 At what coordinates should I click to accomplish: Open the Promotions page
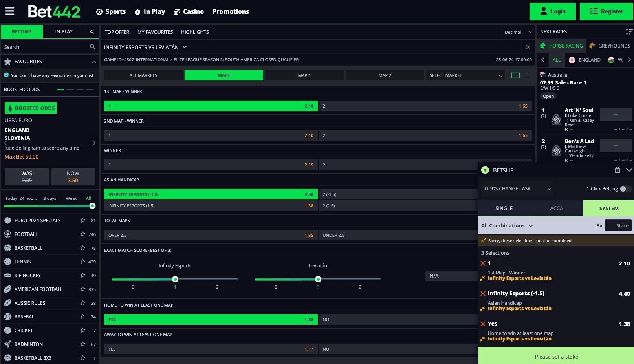click(x=231, y=12)
